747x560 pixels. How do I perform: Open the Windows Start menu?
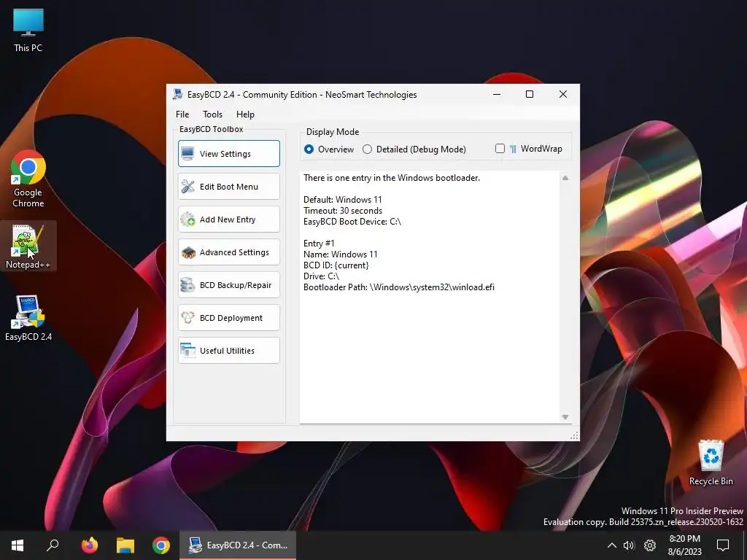click(x=18, y=545)
